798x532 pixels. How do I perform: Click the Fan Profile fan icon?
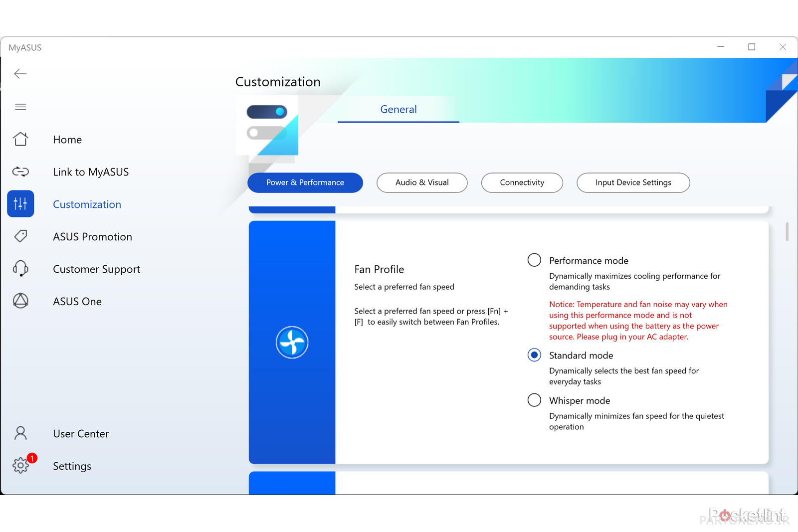tap(292, 343)
